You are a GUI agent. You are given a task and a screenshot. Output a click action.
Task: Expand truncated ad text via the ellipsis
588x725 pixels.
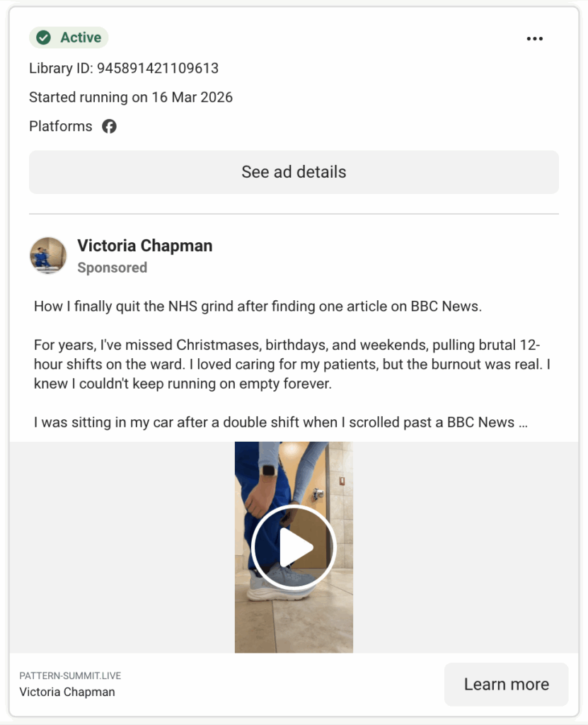(x=522, y=423)
